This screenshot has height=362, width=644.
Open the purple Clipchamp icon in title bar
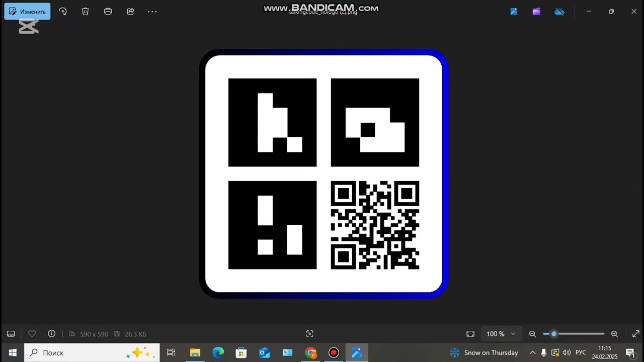(x=536, y=11)
